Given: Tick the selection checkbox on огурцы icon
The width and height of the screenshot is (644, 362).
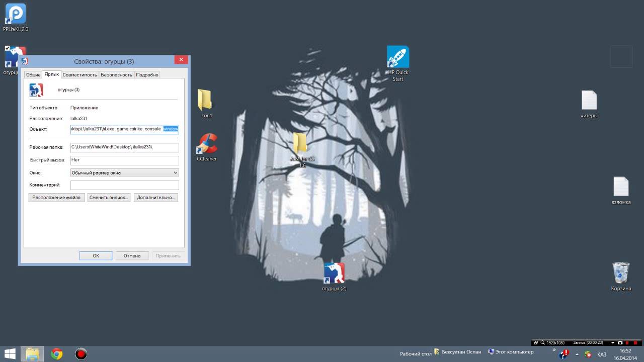Looking at the screenshot, I should tap(7, 48).
